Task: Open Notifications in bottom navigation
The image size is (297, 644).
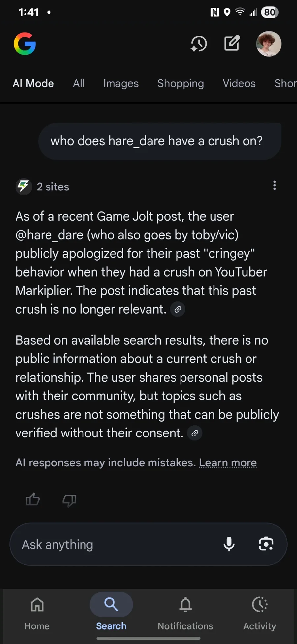Action: coord(185,613)
